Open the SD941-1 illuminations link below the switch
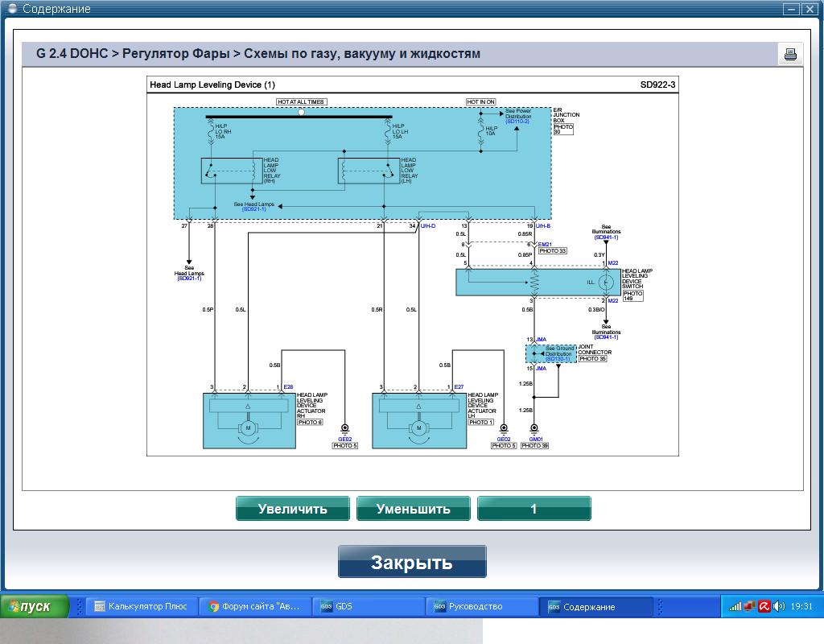This screenshot has height=644, width=824. pyautogui.click(x=606, y=337)
